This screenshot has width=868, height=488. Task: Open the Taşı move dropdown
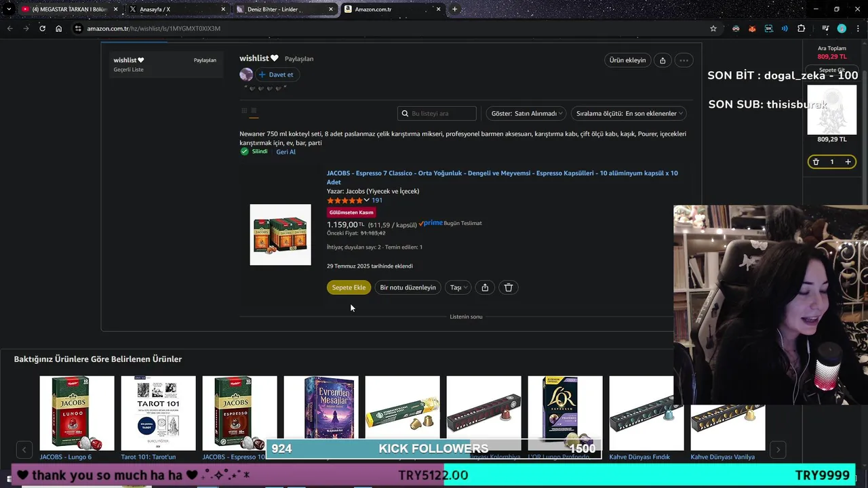tap(459, 287)
